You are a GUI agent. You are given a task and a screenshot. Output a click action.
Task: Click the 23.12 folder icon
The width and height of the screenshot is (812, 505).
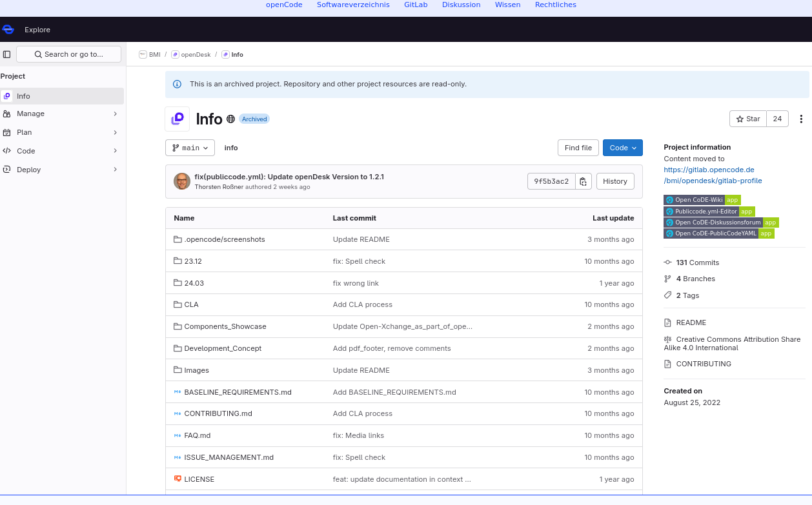178,261
